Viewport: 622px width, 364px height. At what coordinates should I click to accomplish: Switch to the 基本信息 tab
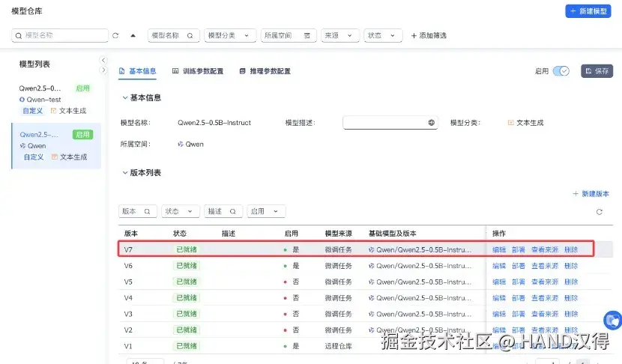point(138,71)
